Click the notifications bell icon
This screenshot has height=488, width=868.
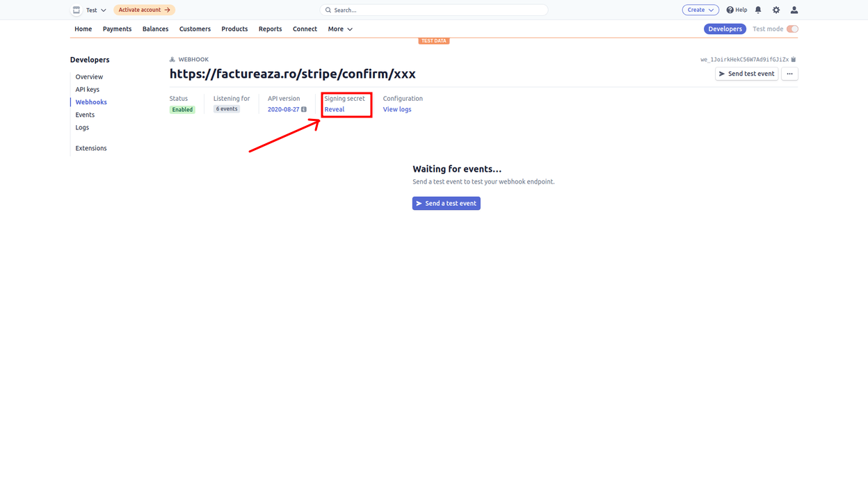758,10
